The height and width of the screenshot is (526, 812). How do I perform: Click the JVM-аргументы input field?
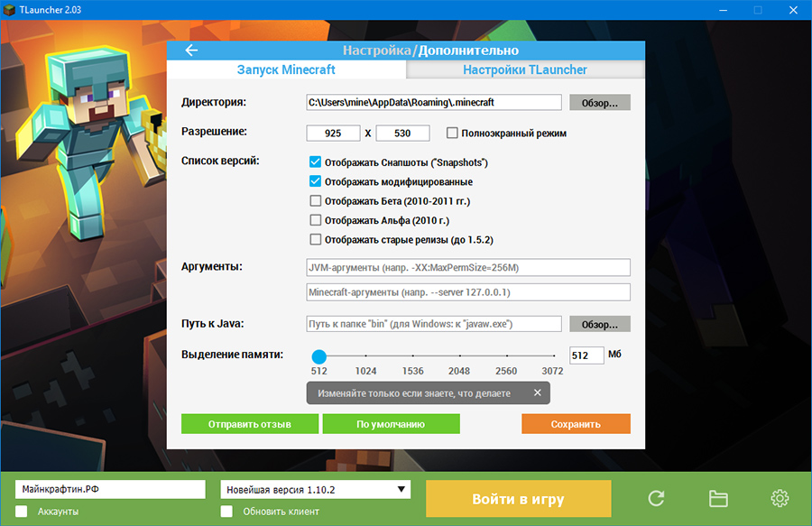467,268
